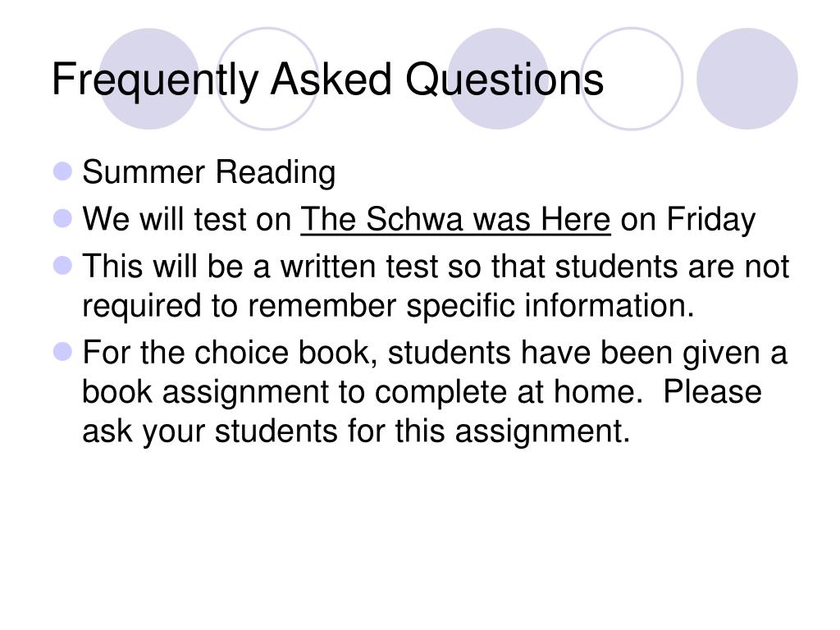
Task: Click the 'Frequently Asked Questions' slide title
Action: [x=327, y=80]
